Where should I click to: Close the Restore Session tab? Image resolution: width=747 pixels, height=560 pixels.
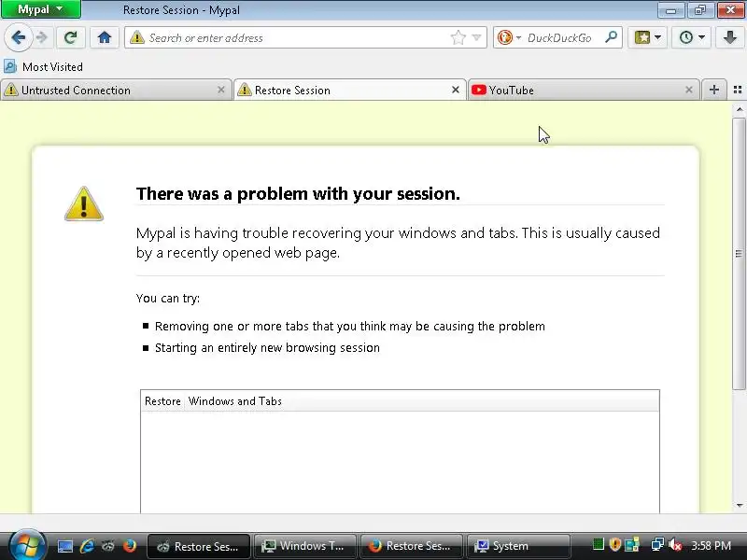[x=456, y=90]
